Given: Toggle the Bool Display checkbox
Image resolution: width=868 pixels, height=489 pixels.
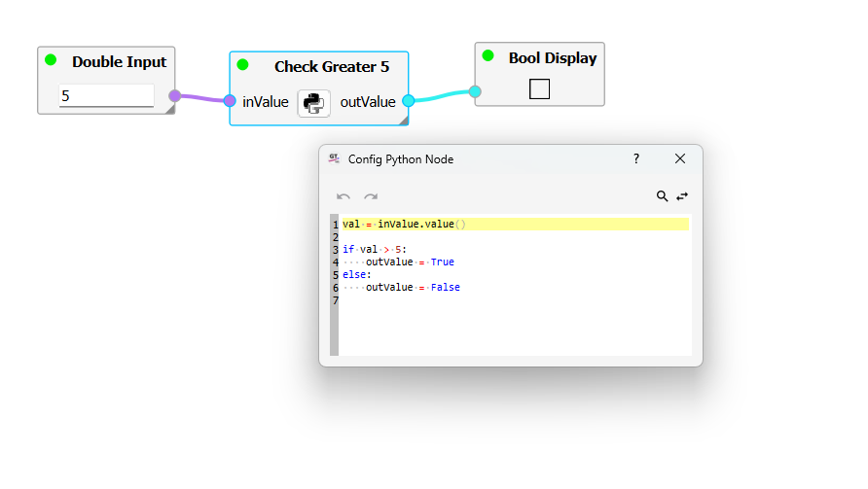Looking at the screenshot, I should click(x=539, y=88).
